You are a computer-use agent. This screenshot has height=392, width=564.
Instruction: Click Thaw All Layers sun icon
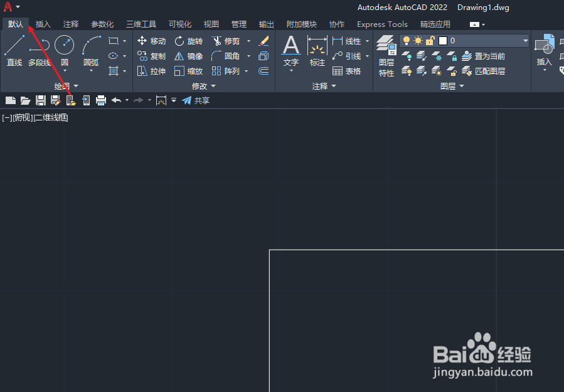coord(437,72)
